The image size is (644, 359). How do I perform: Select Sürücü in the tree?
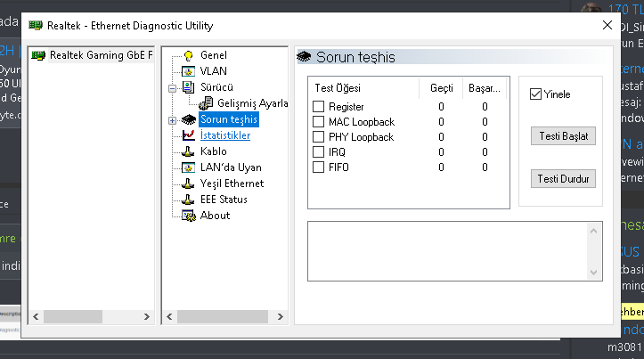coord(216,87)
